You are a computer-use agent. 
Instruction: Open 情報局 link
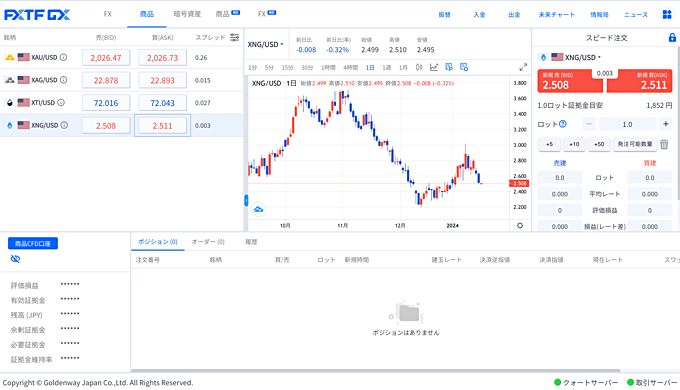(599, 15)
